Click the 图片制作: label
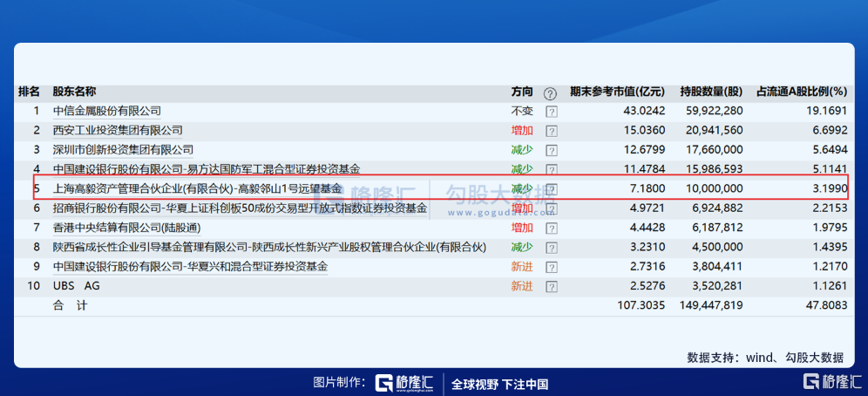The image size is (868, 396). click(x=339, y=383)
